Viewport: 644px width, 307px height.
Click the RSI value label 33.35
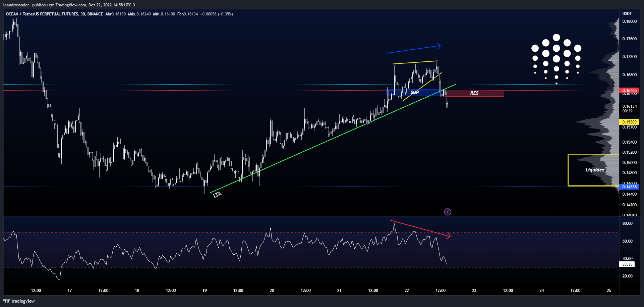tap(627, 264)
